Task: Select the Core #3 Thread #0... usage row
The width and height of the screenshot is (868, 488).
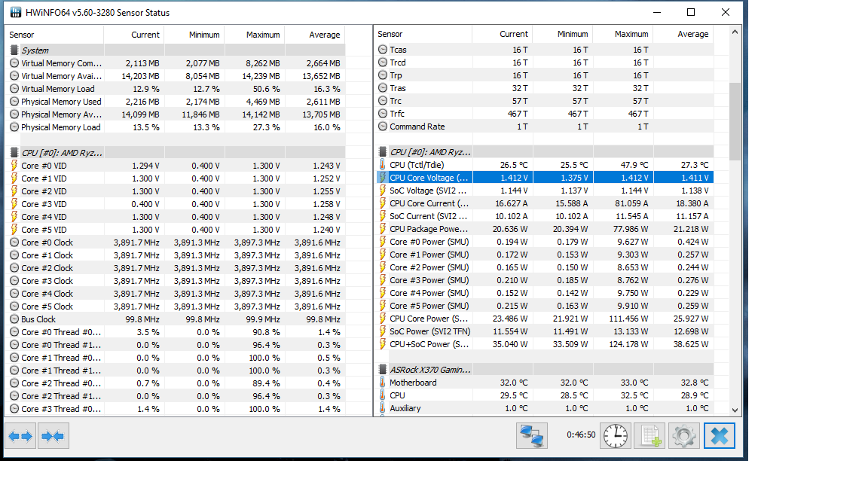Action: click(176, 409)
